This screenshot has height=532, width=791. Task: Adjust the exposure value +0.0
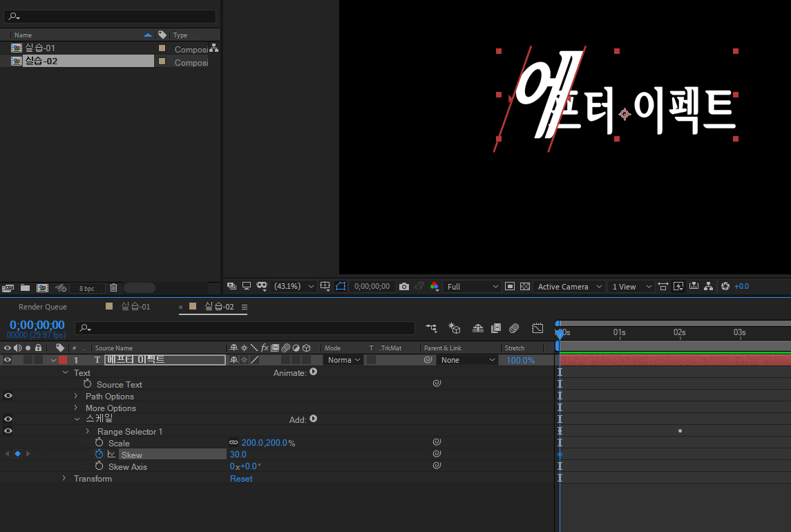point(741,286)
